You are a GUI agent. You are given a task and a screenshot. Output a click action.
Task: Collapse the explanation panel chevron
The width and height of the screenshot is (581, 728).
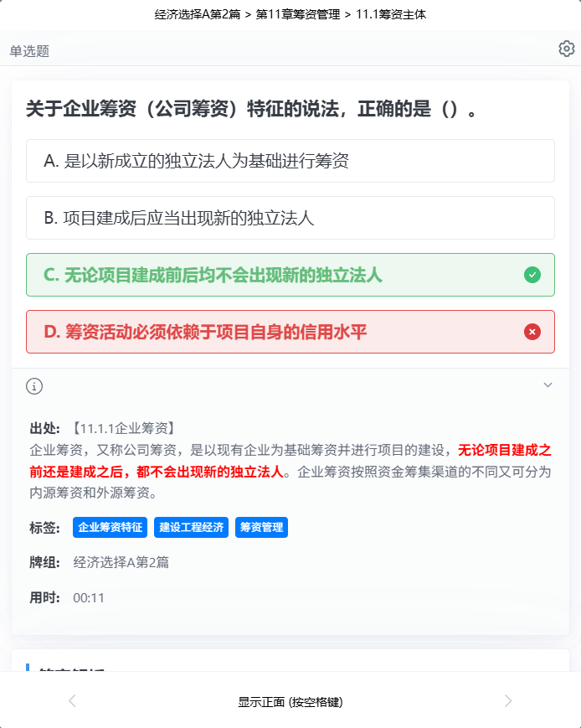click(x=548, y=385)
